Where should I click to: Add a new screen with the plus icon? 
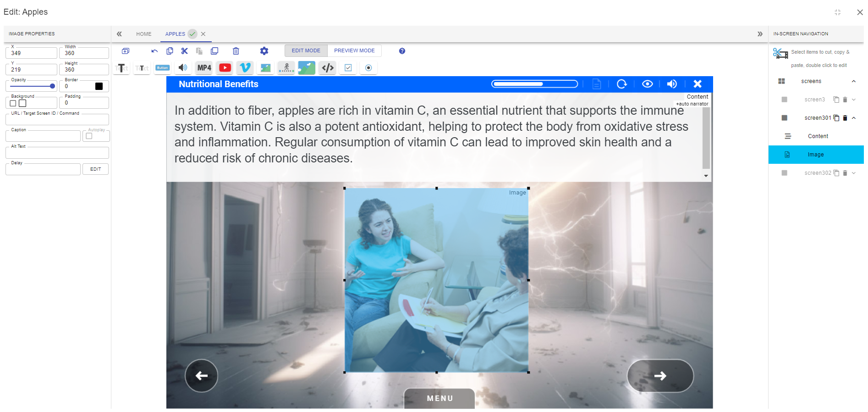click(x=126, y=51)
